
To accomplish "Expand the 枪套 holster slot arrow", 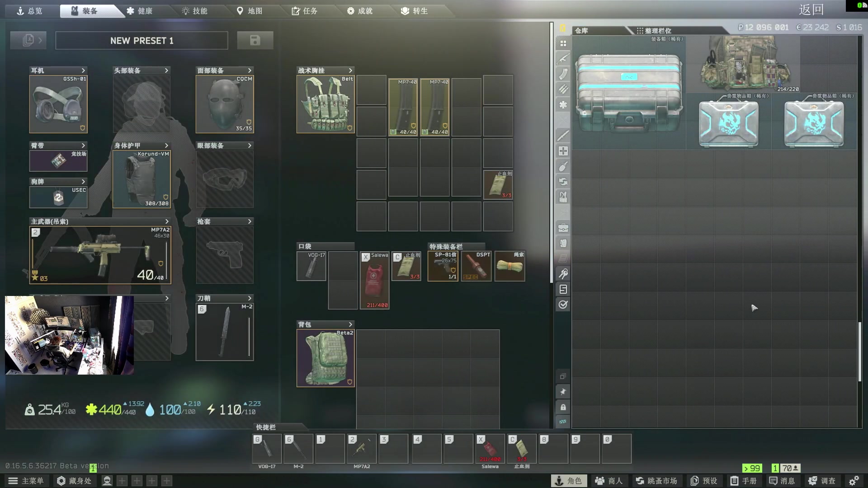I will pos(250,221).
